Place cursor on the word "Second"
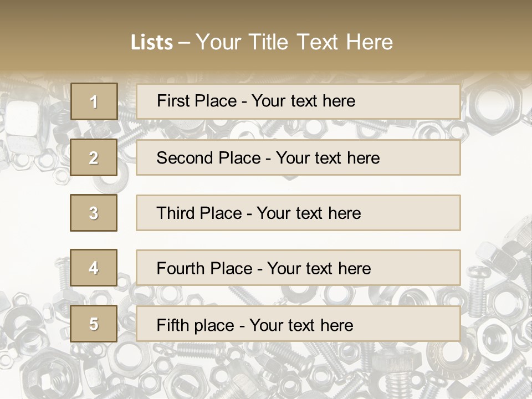The image size is (532, 399). 185,158
